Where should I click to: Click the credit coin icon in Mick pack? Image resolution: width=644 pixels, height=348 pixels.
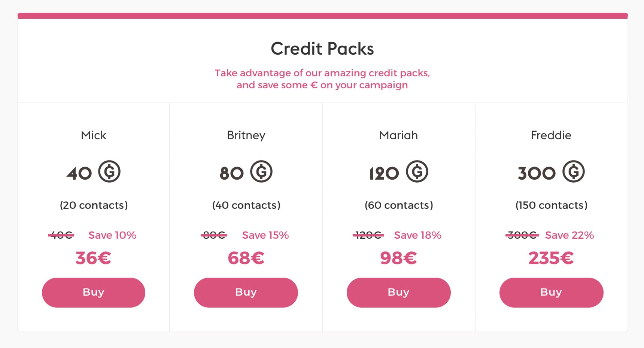click(109, 171)
